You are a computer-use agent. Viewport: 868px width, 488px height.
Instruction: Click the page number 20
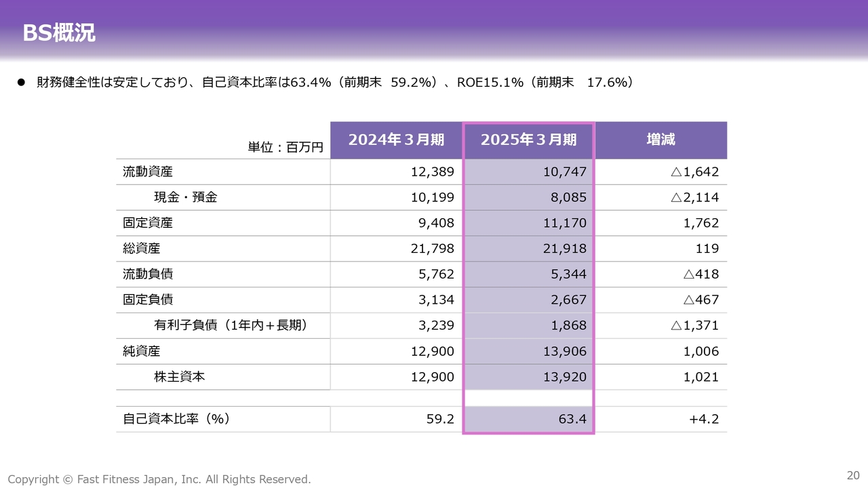pyautogui.click(x=853, y=474)
